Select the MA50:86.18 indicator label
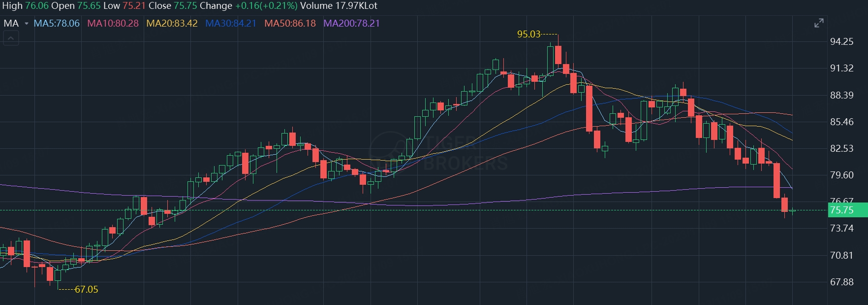 (290, 23)
